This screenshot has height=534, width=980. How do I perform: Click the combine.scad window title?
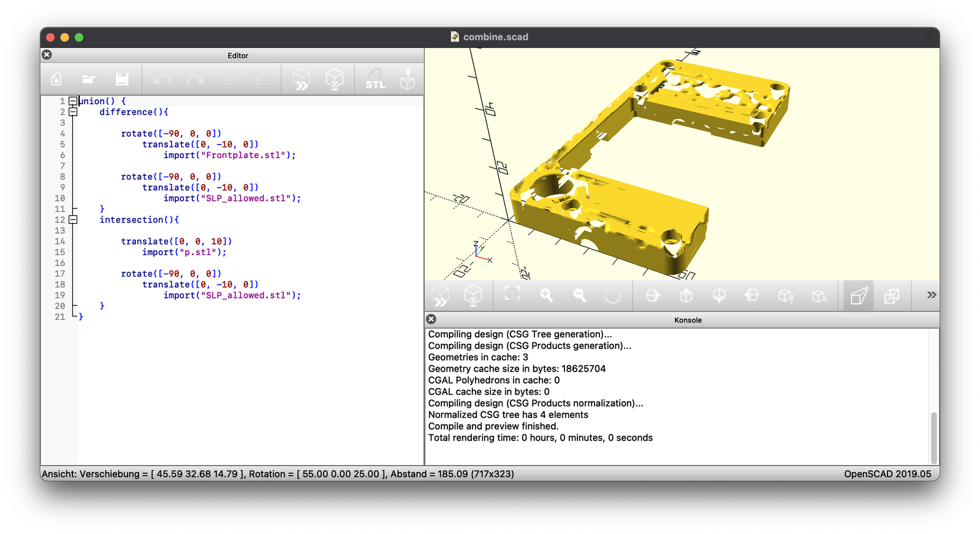tap(495, 37)
